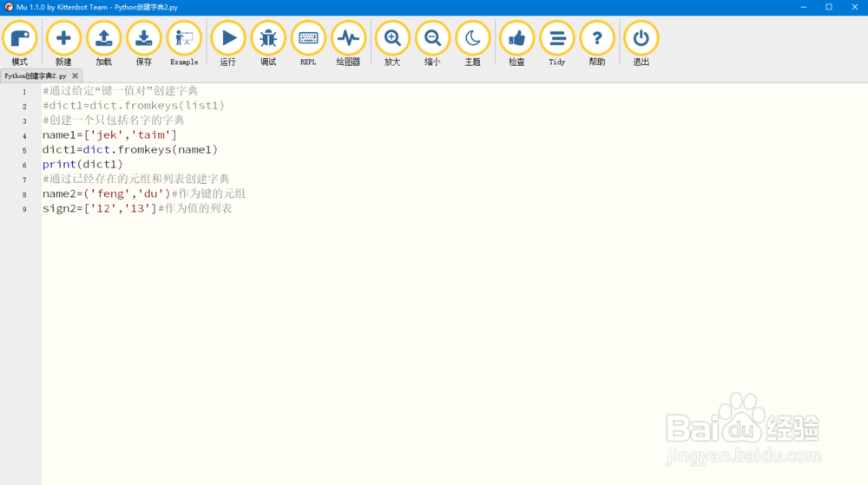The width and height of the screenshot is (868, 485).
Task: Click line 2 '#dict1=dict.fromkeys(list1)'
Action: pos(134,106)
